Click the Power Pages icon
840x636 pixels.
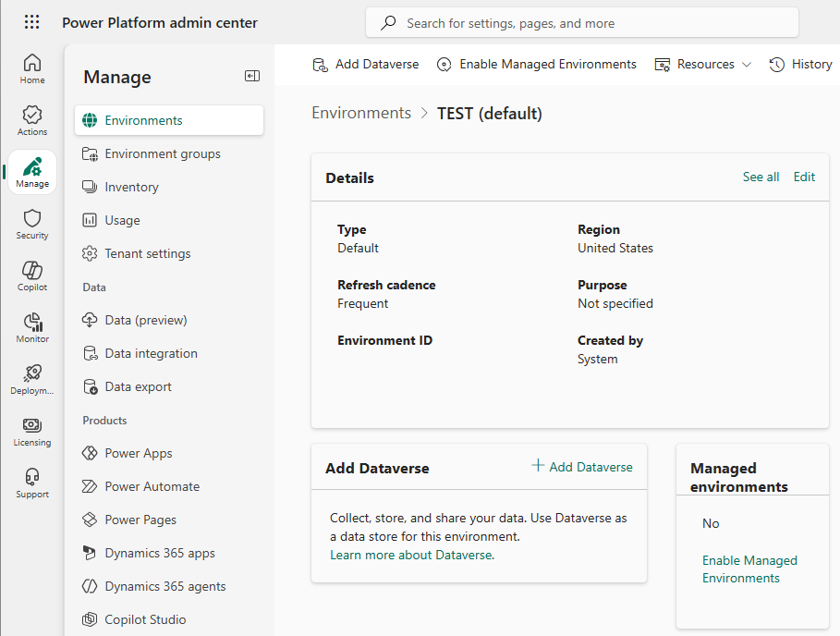coord(90,520)
